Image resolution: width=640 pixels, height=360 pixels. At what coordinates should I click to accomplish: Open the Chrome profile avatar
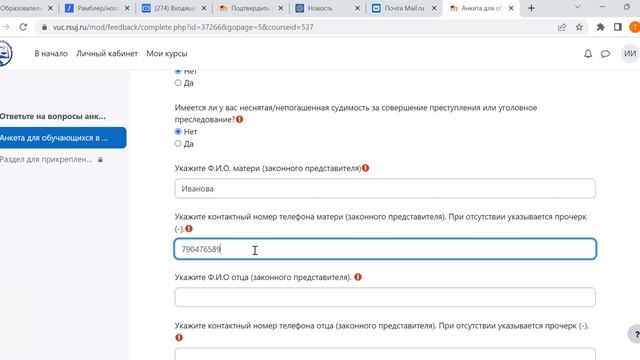coord(635,27)
